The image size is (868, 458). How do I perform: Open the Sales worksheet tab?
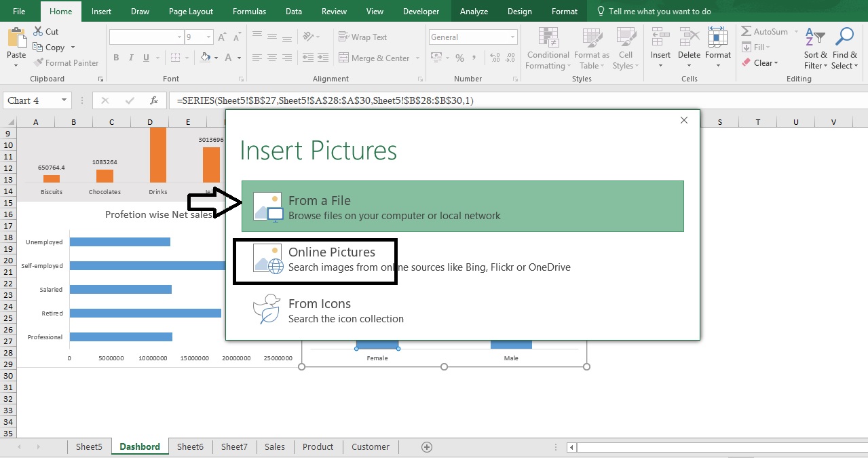(275, 446)
